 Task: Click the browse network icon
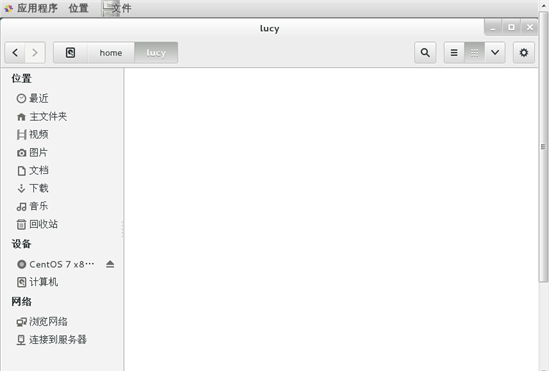coord(21,322)
